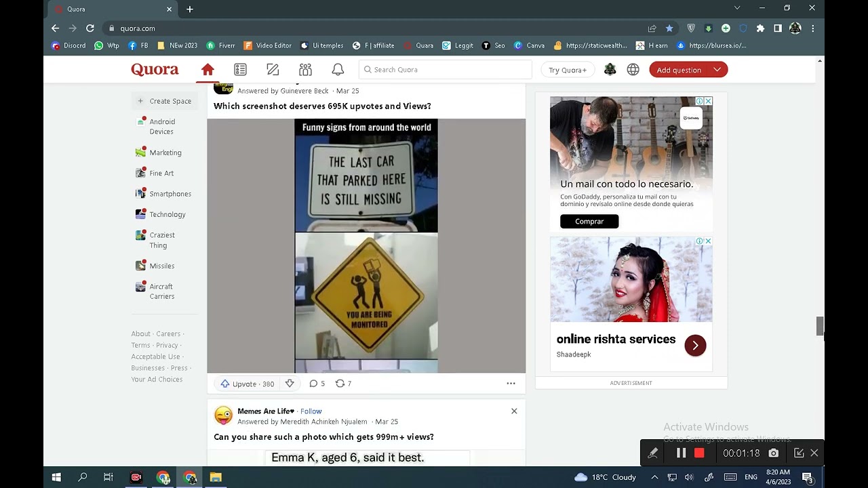Image resolution: width=868 pixels, height=488 pixels.
Task: Close the GoDaddy ad
Action: pyautogui.click(x=708, y=101)
